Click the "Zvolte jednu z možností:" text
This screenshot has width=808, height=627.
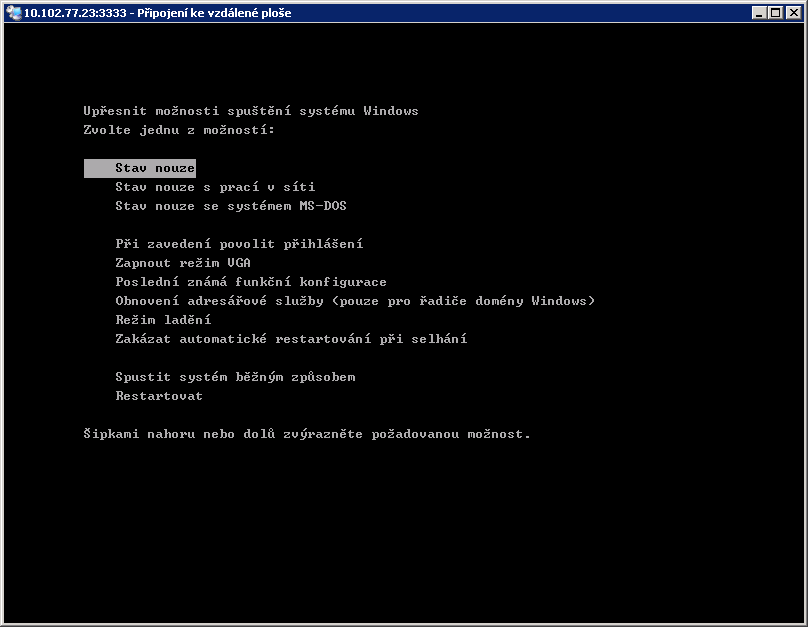(x=179, y=130)
